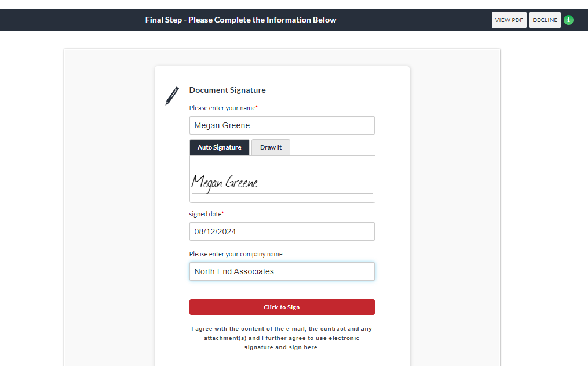Click the company name field North End Associates
This screenshot has height=366, width=588.
(282, 271)
